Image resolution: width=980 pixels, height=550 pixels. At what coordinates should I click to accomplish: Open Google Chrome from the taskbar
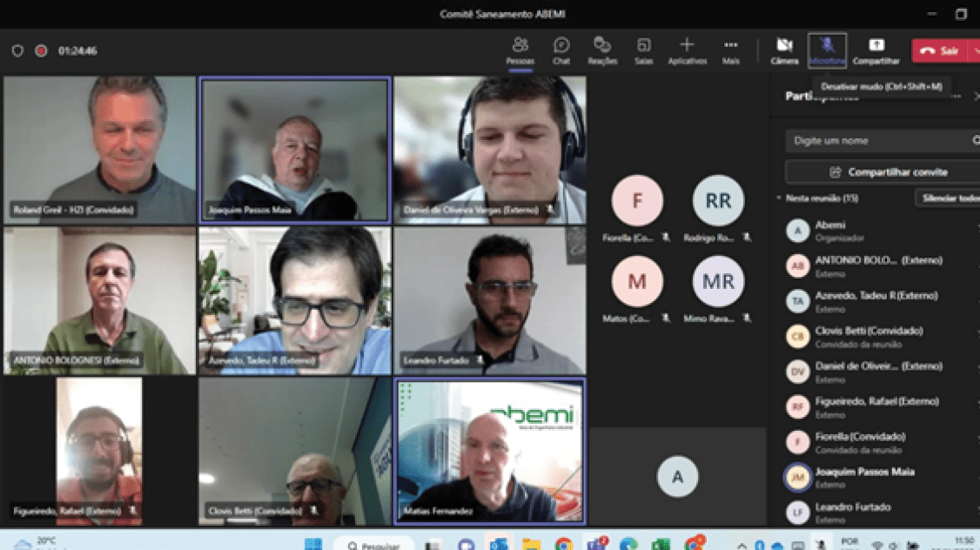point(564,544)
